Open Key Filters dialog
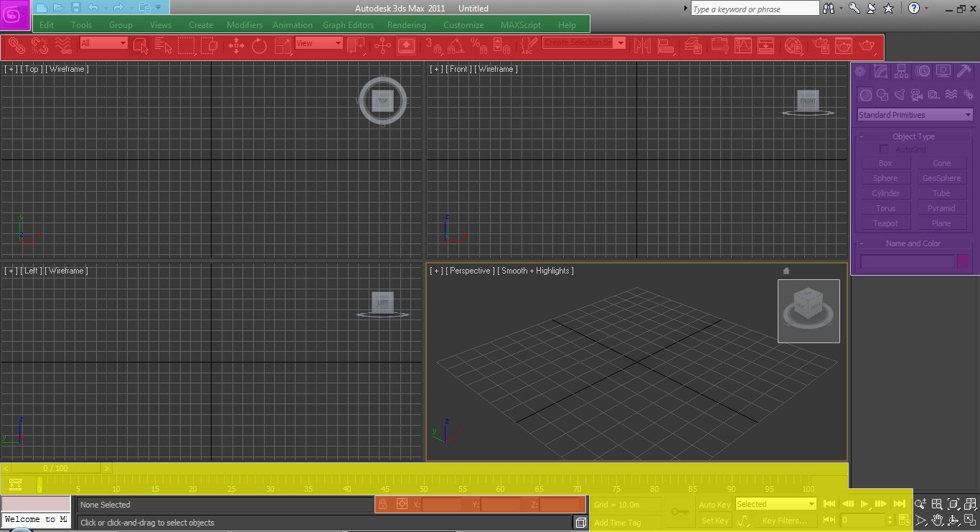 coord(785,521)
